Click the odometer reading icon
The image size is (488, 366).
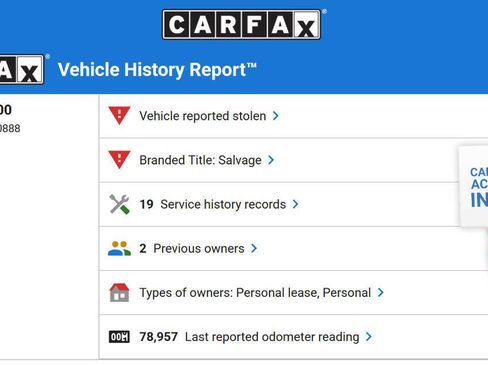pos(119,337)
